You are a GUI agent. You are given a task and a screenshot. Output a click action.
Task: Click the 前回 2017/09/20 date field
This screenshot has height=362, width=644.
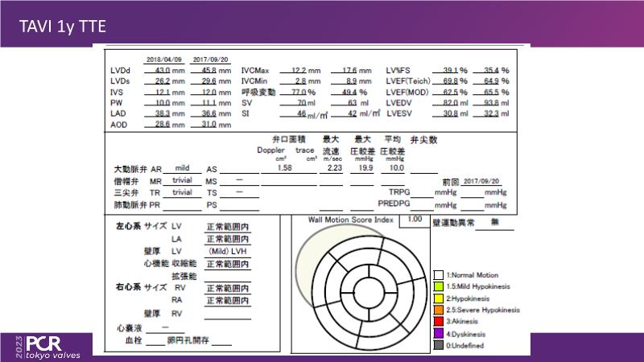[x=481, y=182]
